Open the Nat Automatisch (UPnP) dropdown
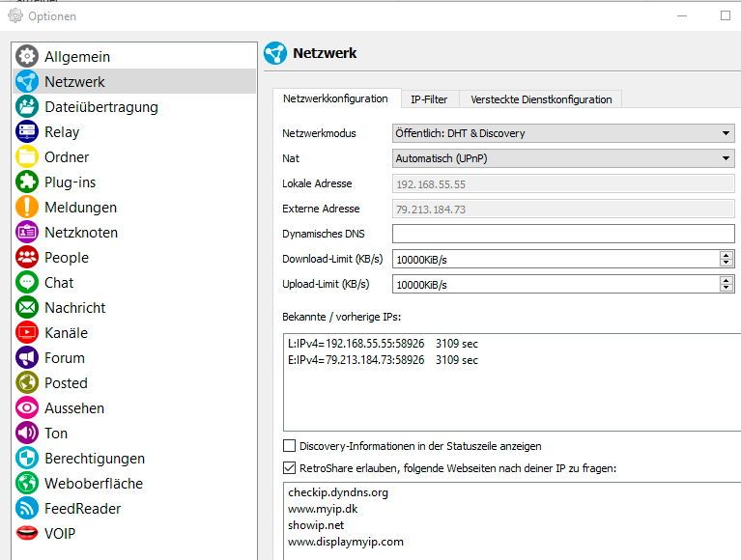Screen dimensions: 741x560 coord(563,158)
